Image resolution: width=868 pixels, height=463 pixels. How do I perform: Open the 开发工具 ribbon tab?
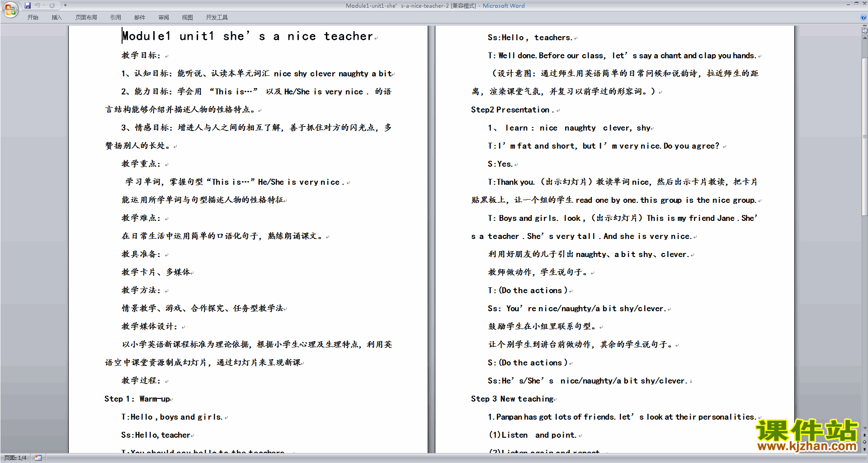point(217,17)
